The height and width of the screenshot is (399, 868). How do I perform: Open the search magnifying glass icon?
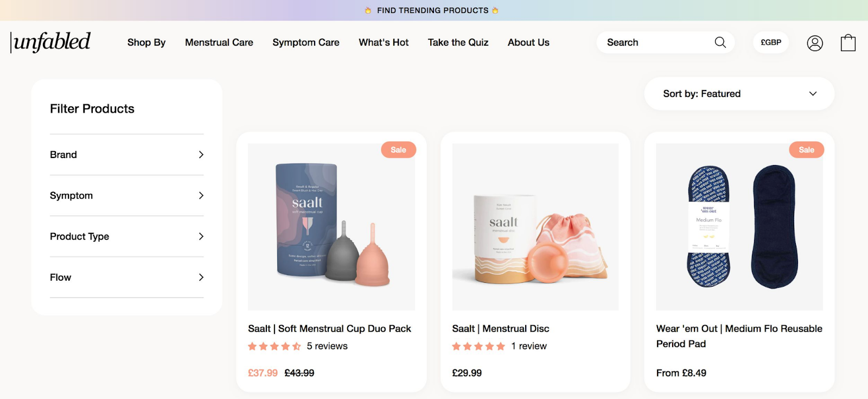[719, 42]
